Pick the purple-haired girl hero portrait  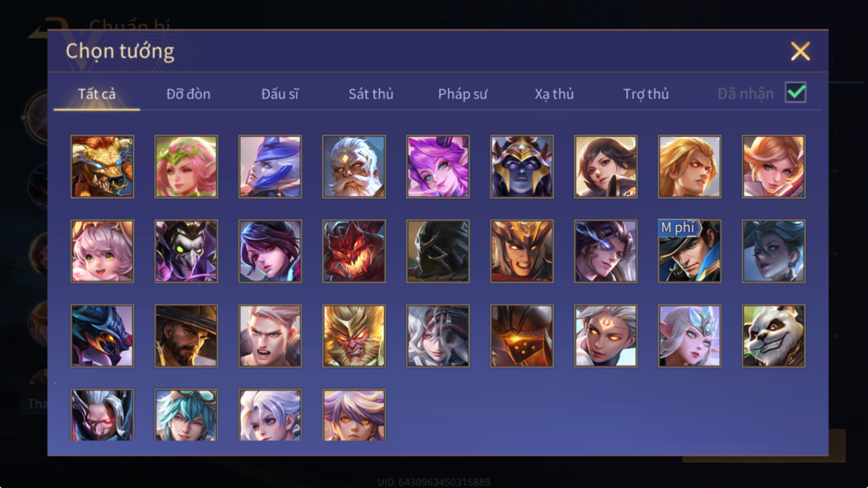click(x=438, y=166)
